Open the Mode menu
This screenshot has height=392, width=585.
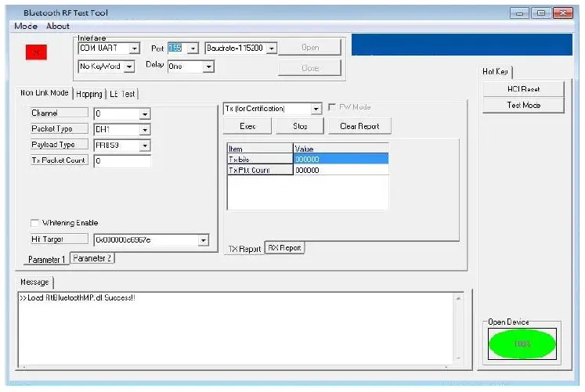(x=26, y=26)
